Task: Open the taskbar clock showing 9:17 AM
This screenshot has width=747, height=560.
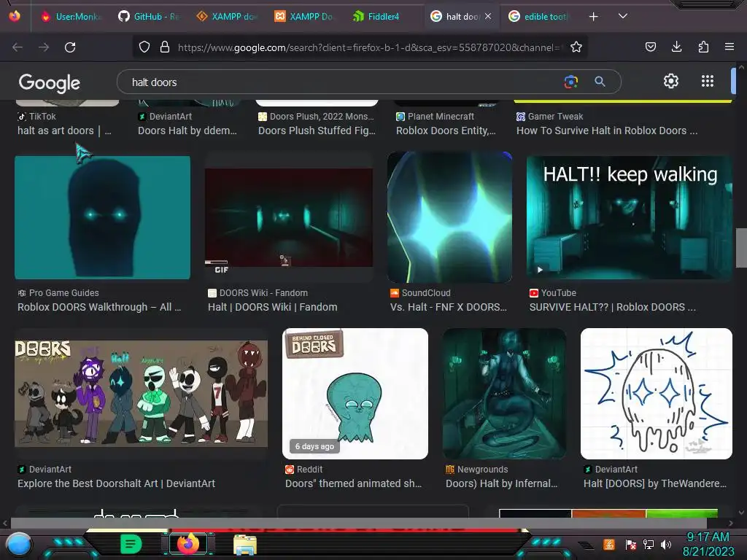Action: [x=708, y=544]
